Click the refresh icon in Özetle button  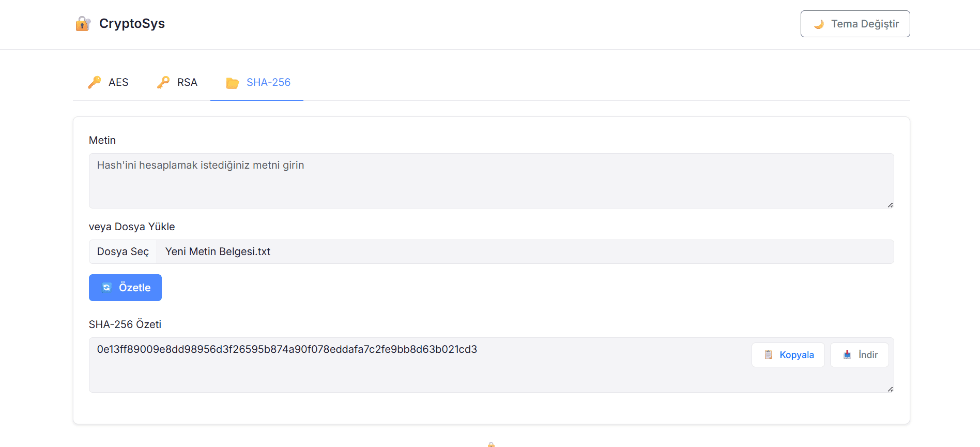point(106,287)
